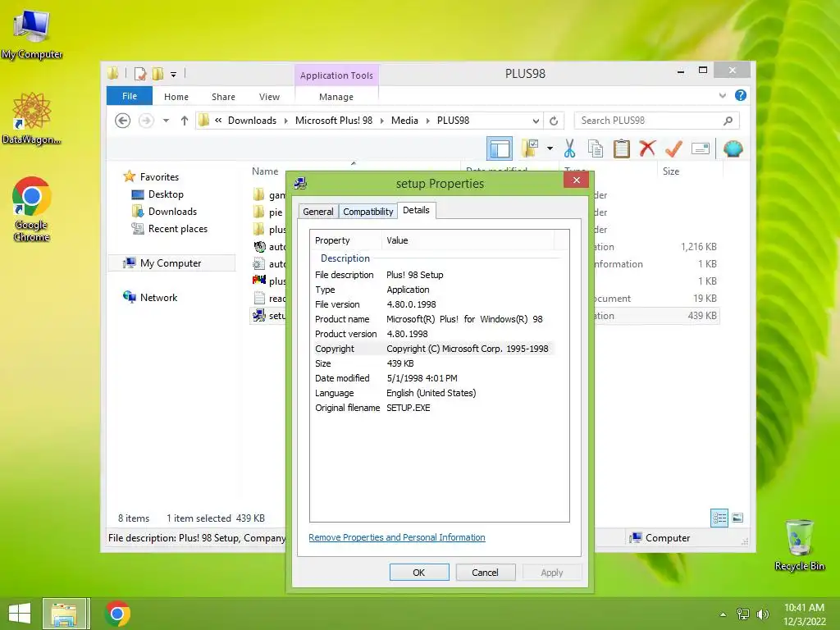The image size is (840, 630).
Task: Click File Explorer taskbar icon
Action: pos(64,614)
